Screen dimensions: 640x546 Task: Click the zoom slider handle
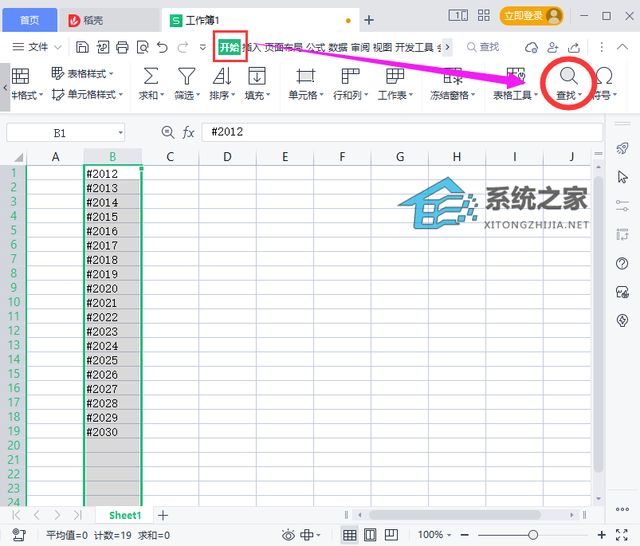pos(533,535)
